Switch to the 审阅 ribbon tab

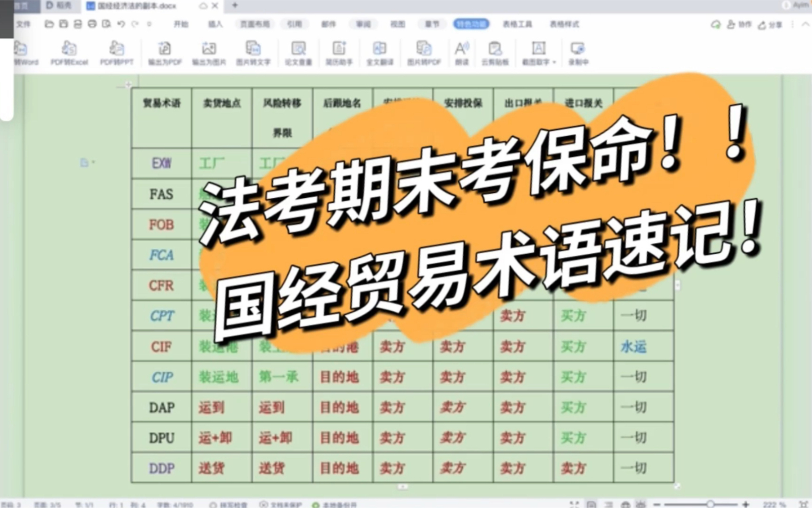click(x=363, y=24)
